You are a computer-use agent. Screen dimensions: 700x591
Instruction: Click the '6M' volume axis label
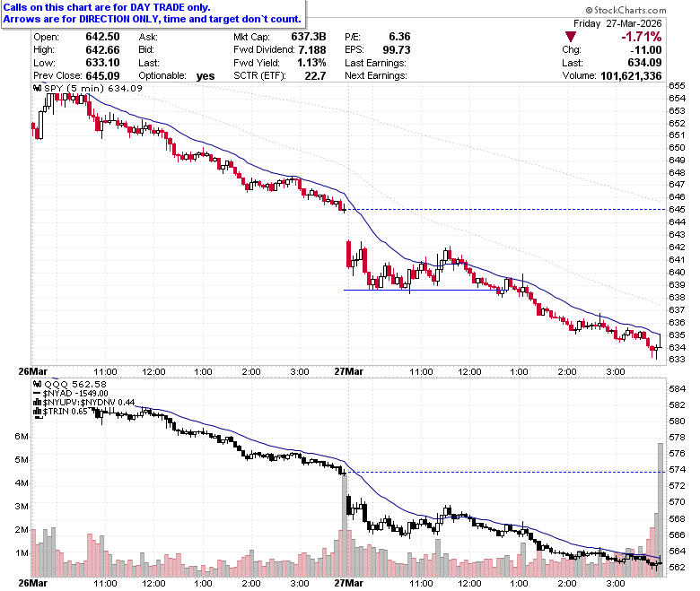22,436
